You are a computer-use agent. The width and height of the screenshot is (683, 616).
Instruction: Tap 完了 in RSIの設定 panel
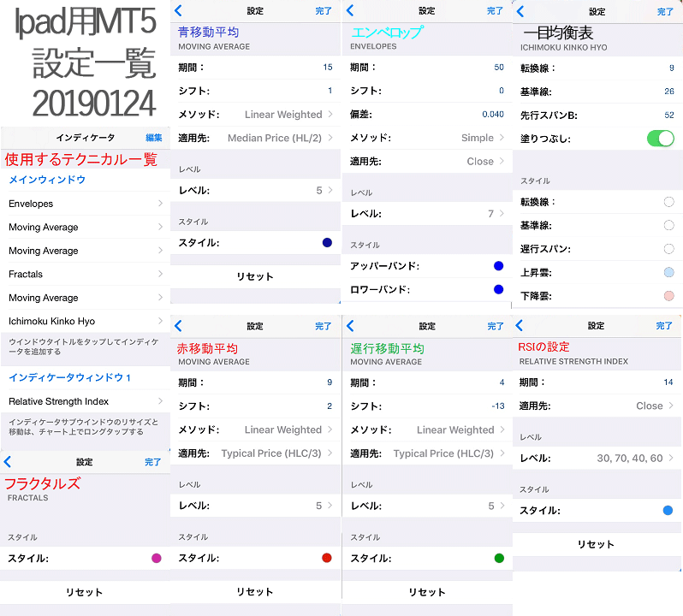click(x=664, y=326)
